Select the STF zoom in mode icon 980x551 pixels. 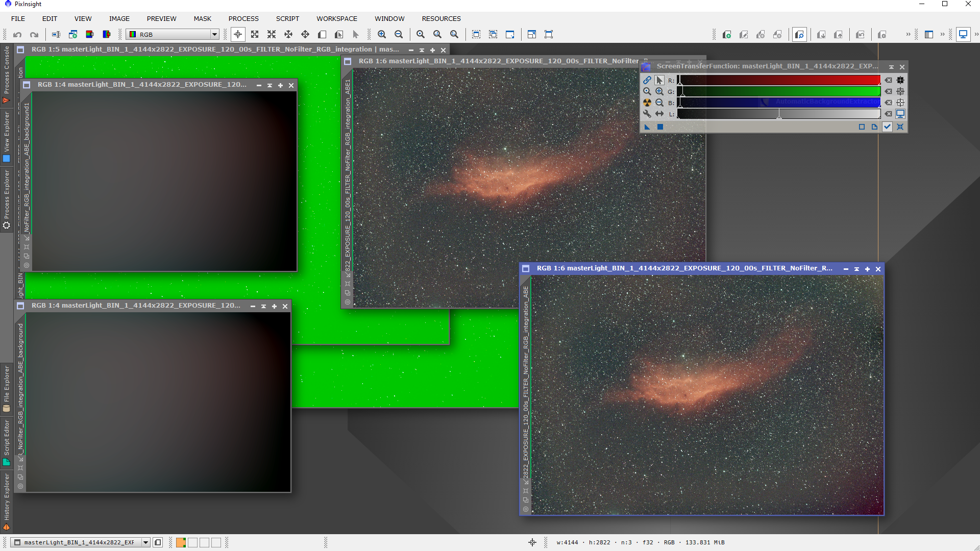click(659, 91)
